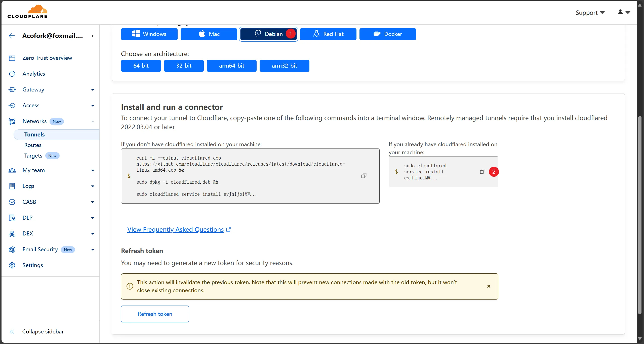Open Settings from the gear icon
The image size is (644, 344).
tap(12, 265)
